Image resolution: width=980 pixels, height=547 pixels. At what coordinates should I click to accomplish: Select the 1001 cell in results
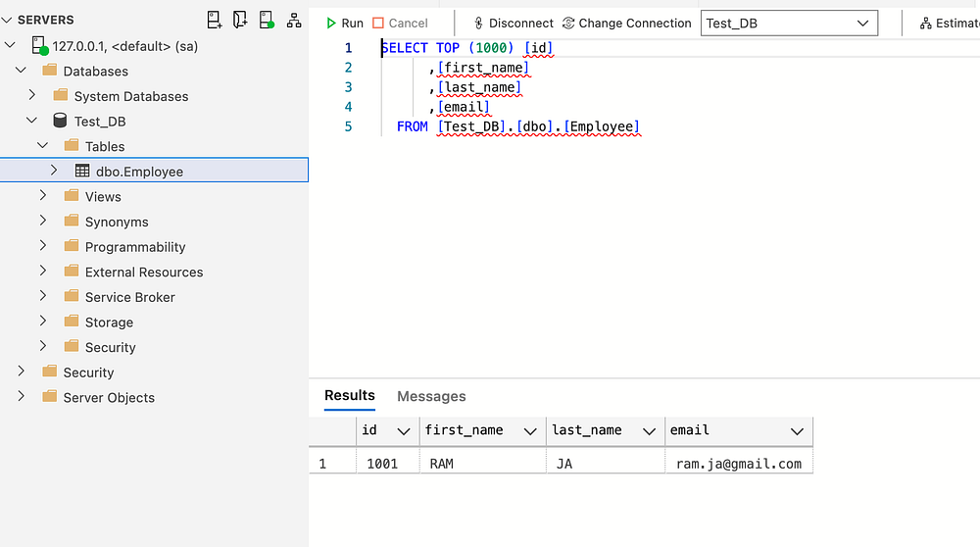tap(388, 464)
